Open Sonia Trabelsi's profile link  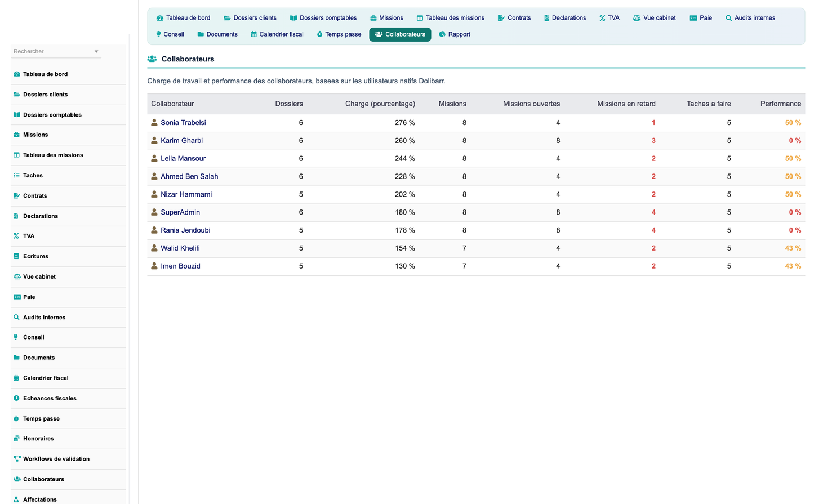point(183,123)
